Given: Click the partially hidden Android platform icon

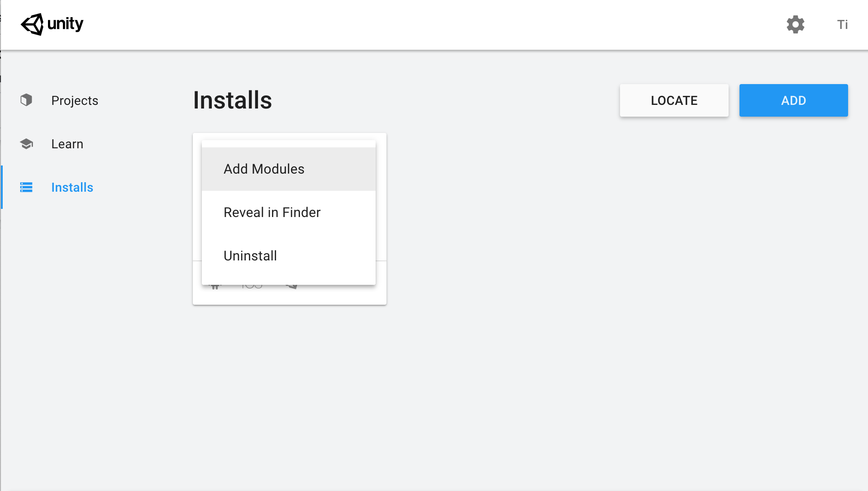Looking at the screenshot, I should pos(215,286).
